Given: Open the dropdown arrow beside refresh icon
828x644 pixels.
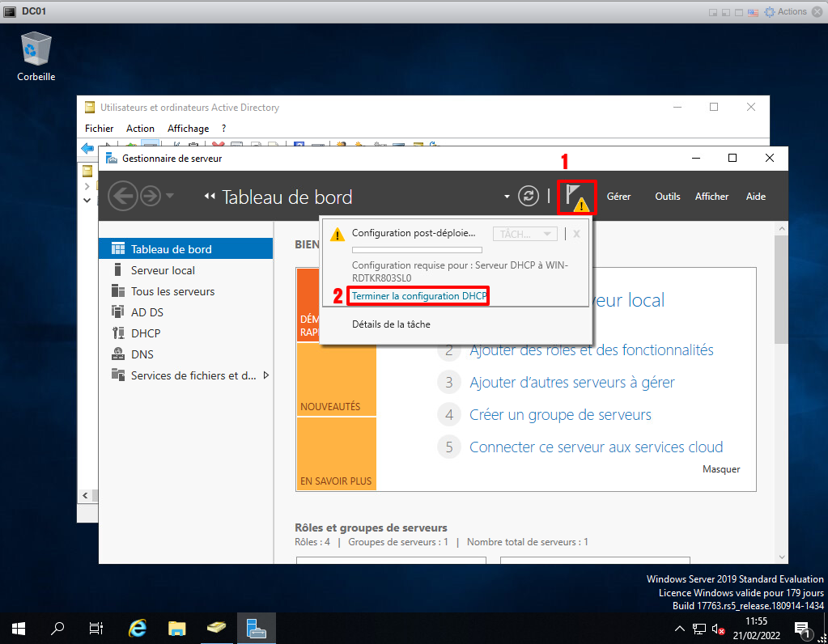Looking at the screenshot, I should (507, 197).
